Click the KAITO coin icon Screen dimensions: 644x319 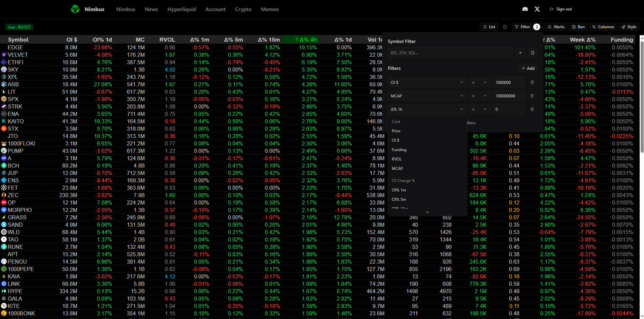click(x=4, y=121)
